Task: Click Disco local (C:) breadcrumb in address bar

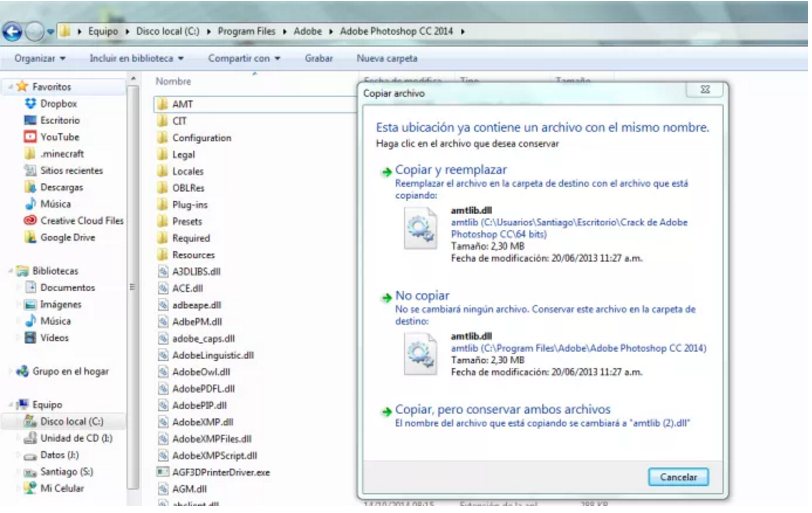Action: point(167,31)
